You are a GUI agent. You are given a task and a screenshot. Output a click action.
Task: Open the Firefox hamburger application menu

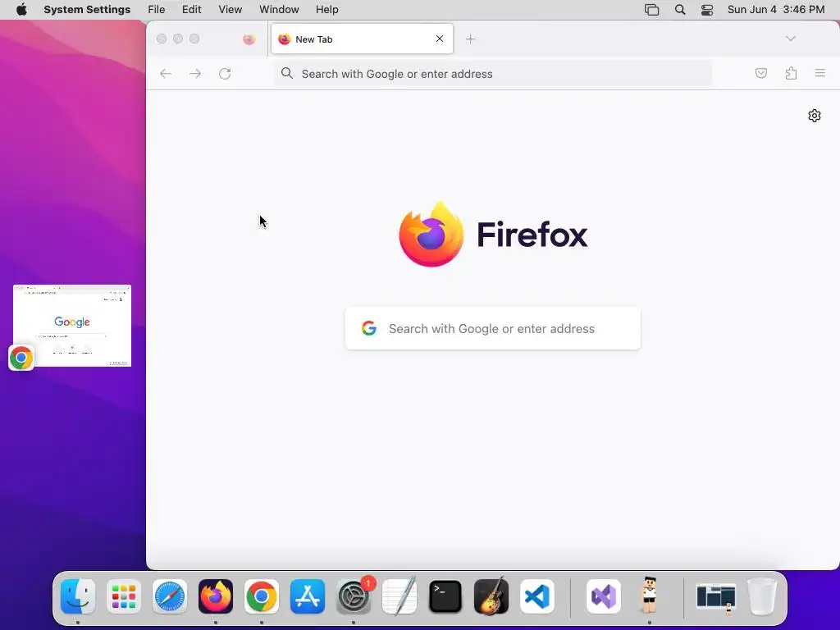820,73
